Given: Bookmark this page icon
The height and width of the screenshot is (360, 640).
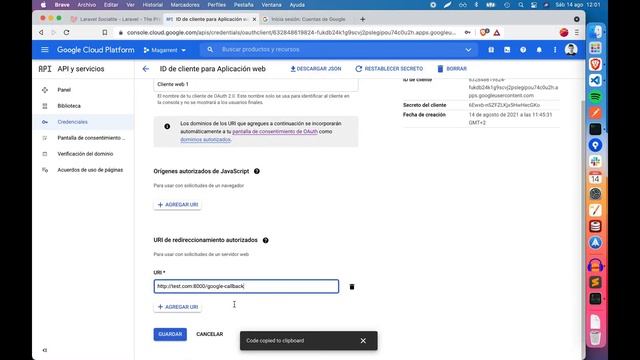Looking at the screenshot, I should click(x=104, y=32).
